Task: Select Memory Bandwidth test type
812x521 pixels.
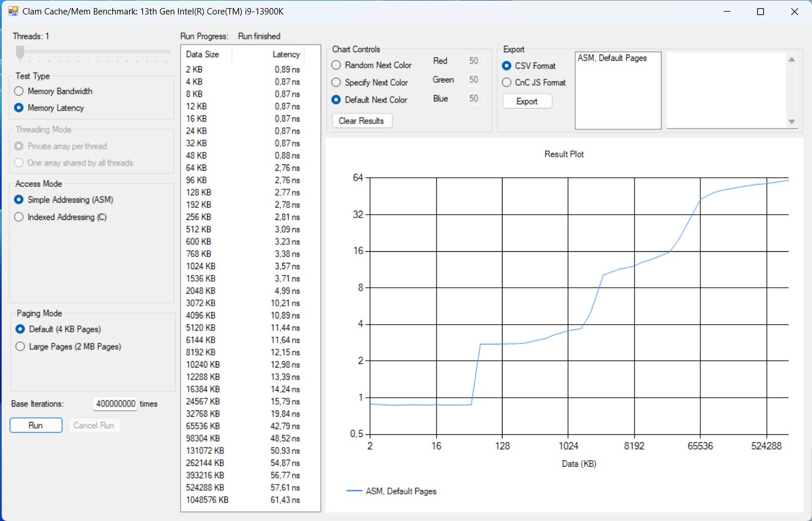Action: [53, 91]
